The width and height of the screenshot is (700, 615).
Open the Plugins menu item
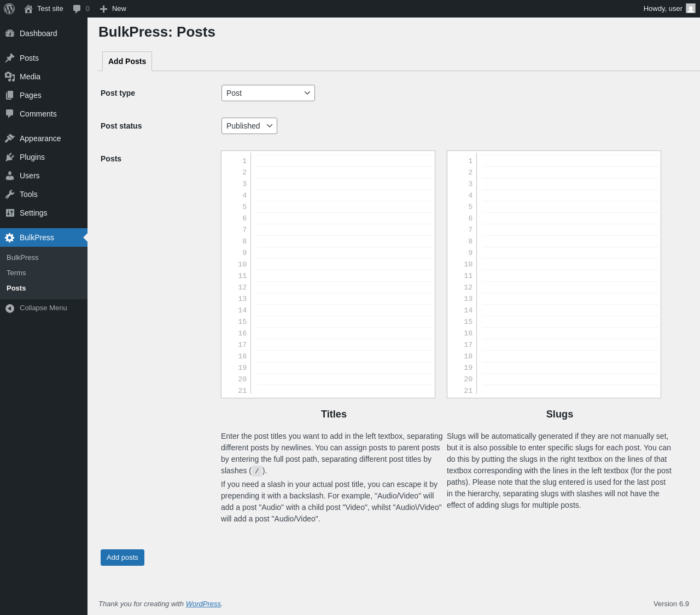point(44,157)
